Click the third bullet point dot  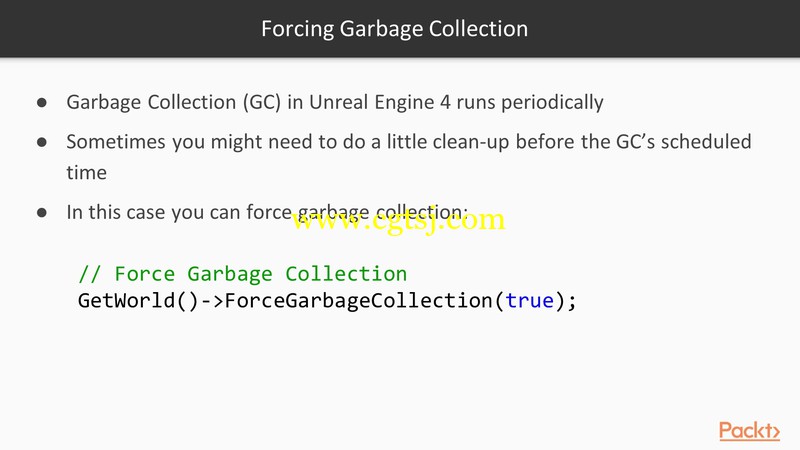(42, 212)
